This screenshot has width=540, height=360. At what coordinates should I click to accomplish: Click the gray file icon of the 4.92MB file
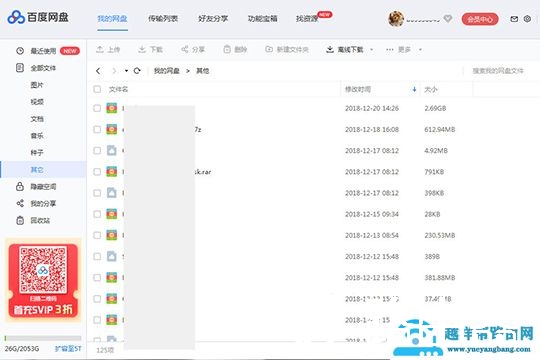coord(112,150)
